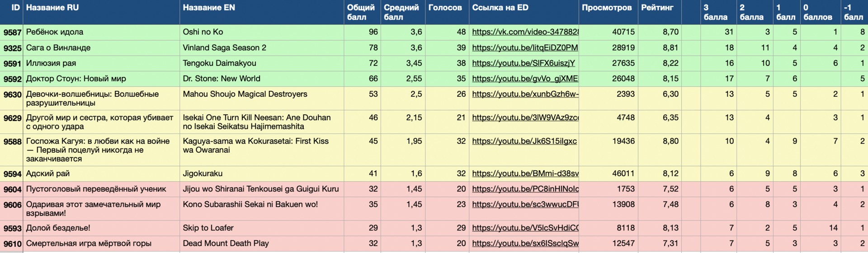
Task: Open the Oshi no Ko vk.com video link
Action: pos(525,32)
